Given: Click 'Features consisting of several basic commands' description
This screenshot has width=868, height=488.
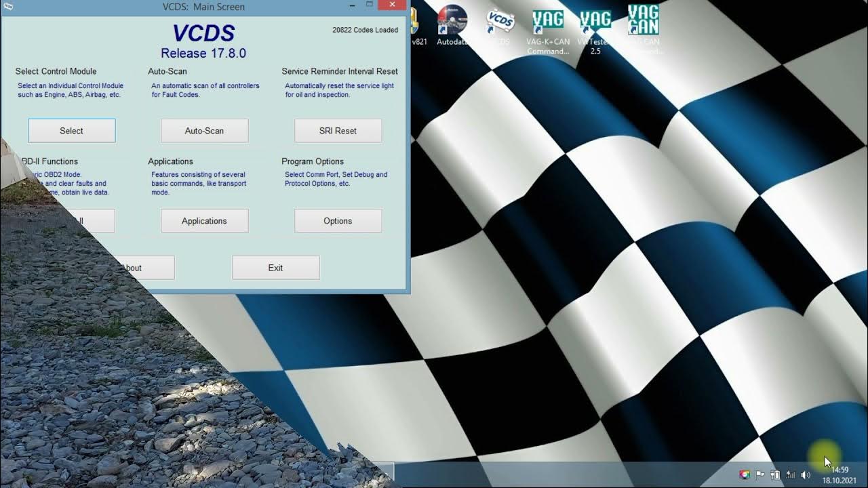Looking at the screenshot, I should click(199, 183).
